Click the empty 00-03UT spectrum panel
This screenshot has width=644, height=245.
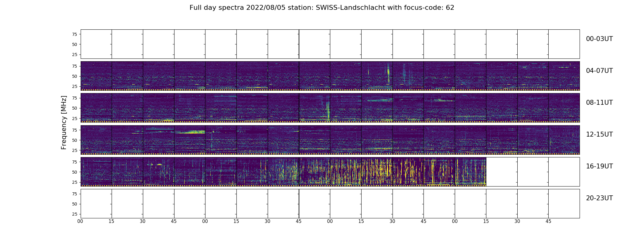tap(330, 44)
